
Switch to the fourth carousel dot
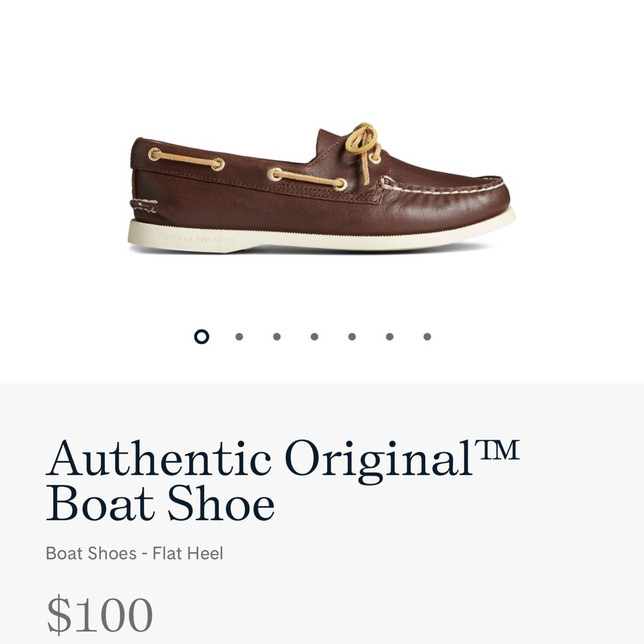(315, 336)
